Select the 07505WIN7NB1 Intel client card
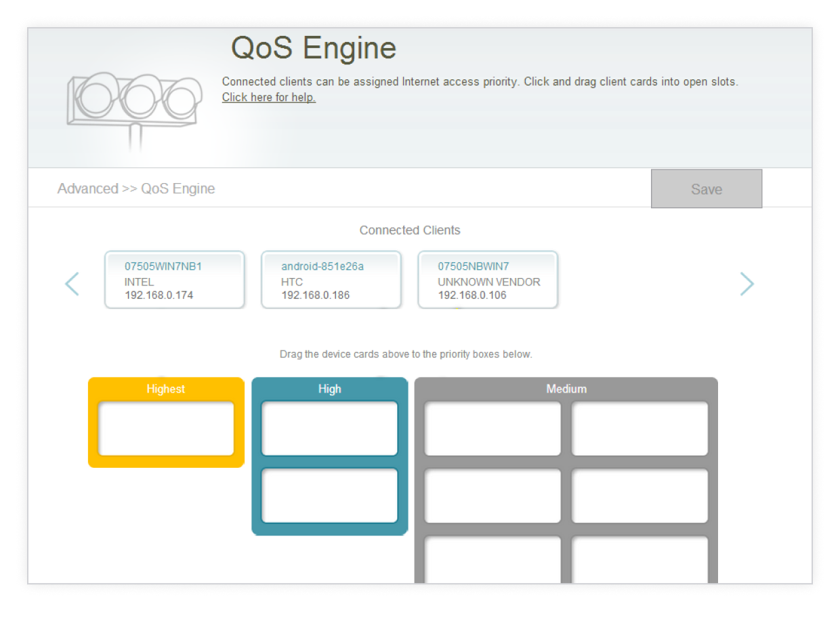840x621 pixels. tap(174, 280)
